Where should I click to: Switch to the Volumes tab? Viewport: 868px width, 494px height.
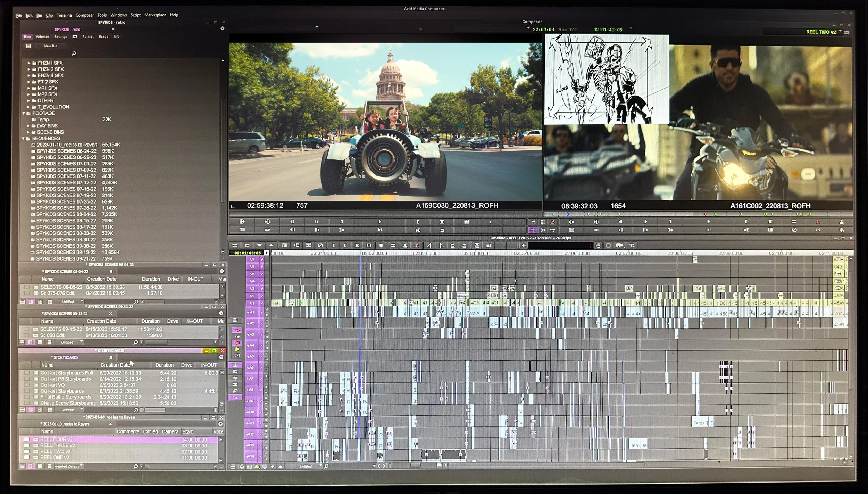tap(42, 36)
